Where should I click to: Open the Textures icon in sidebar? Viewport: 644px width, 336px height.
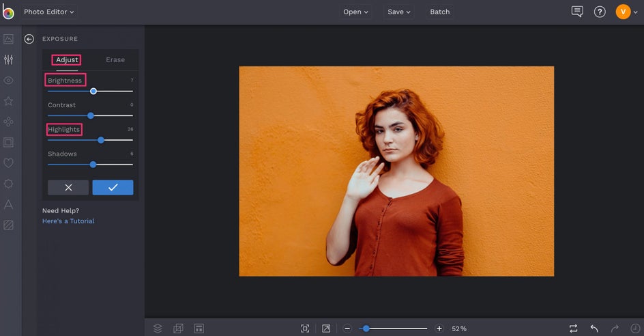(8, 225)
